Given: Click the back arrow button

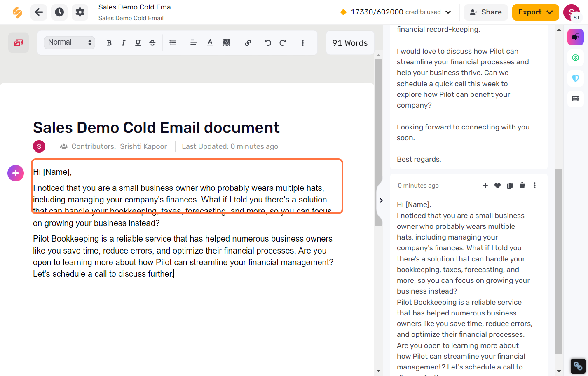Looking at the screenshot, I should point(39,12).
